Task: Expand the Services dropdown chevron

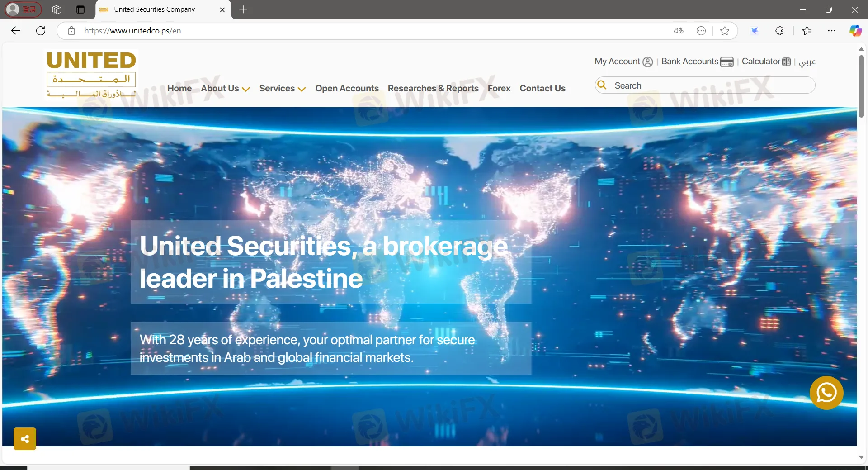Action: (302, 90)
